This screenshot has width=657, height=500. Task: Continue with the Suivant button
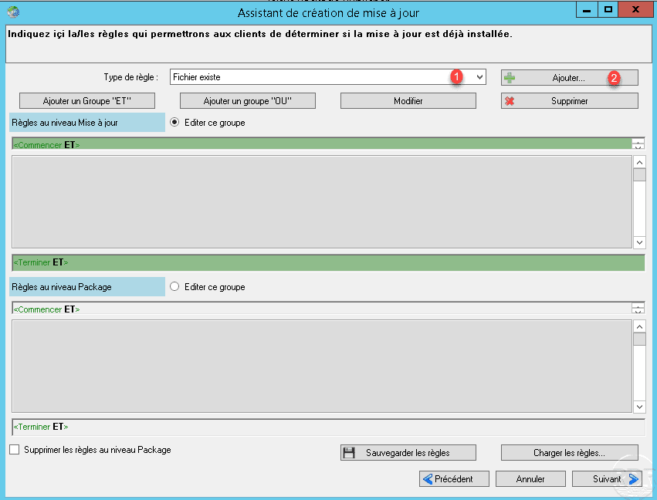pyautogui.click(x=607, y=479)
